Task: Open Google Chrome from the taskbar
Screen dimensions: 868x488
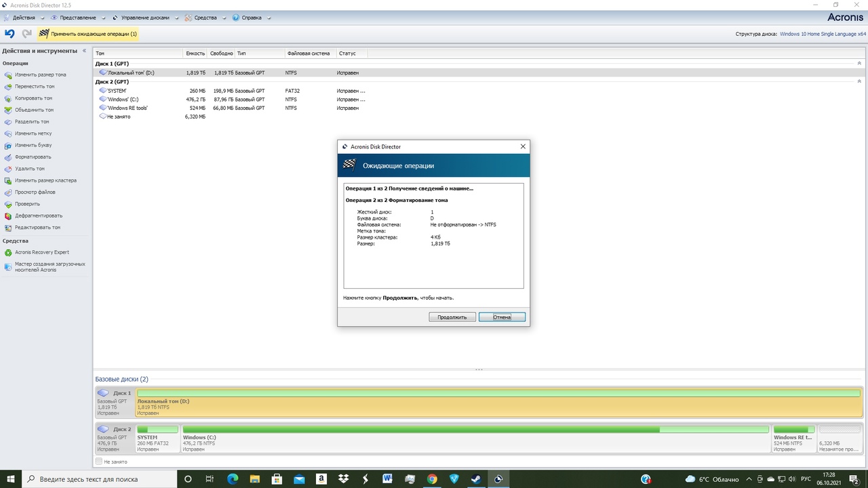Action: point(432,479)
